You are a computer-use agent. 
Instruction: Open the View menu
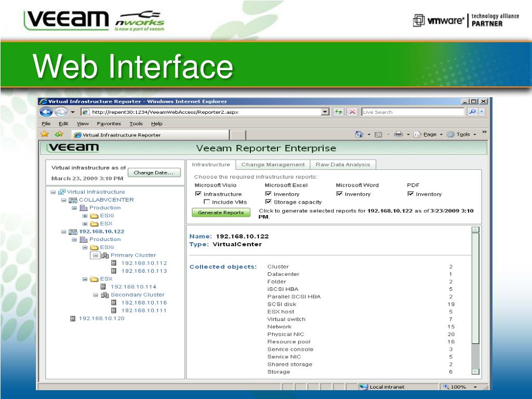point(83,124)
